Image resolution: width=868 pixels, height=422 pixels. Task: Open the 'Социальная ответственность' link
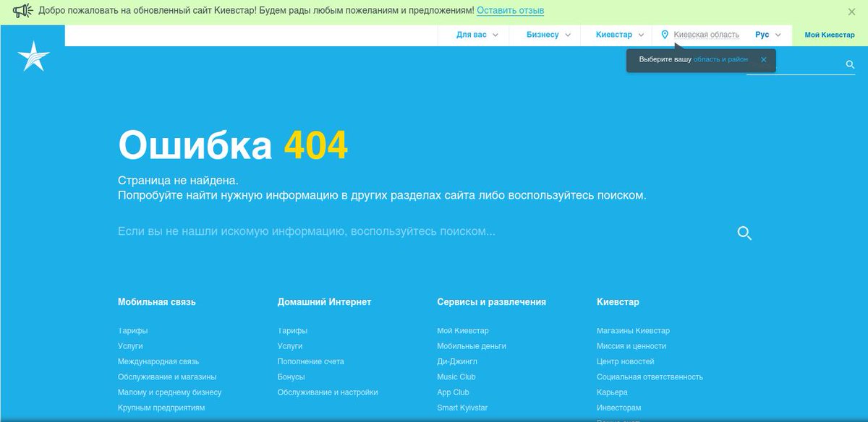point(650,377)
